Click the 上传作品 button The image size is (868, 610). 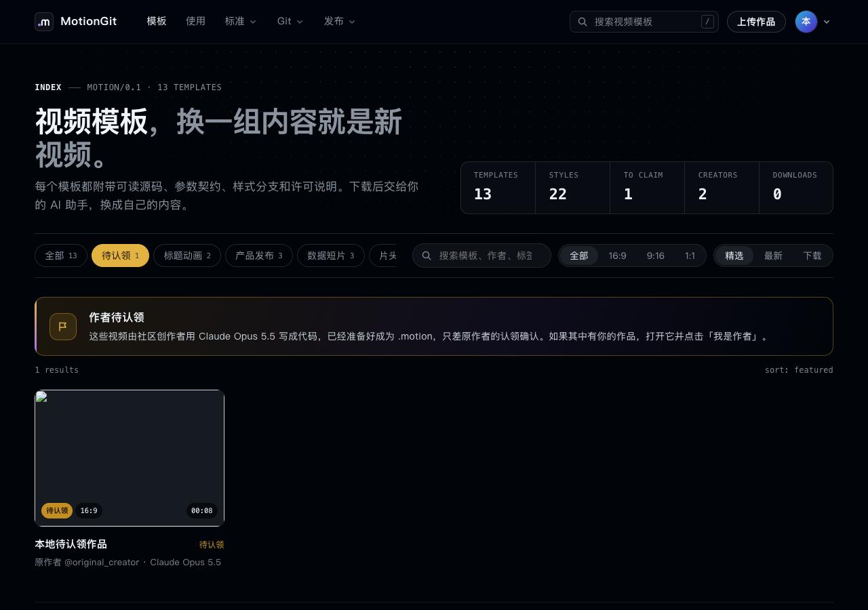coord(756,22)
